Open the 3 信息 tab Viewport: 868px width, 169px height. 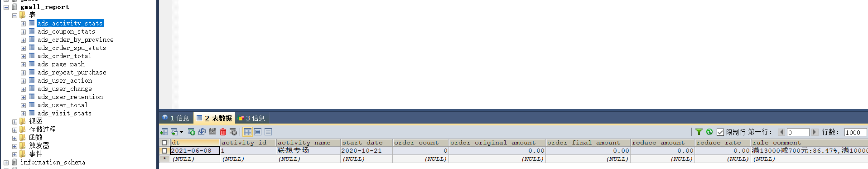tap(252, 118)
